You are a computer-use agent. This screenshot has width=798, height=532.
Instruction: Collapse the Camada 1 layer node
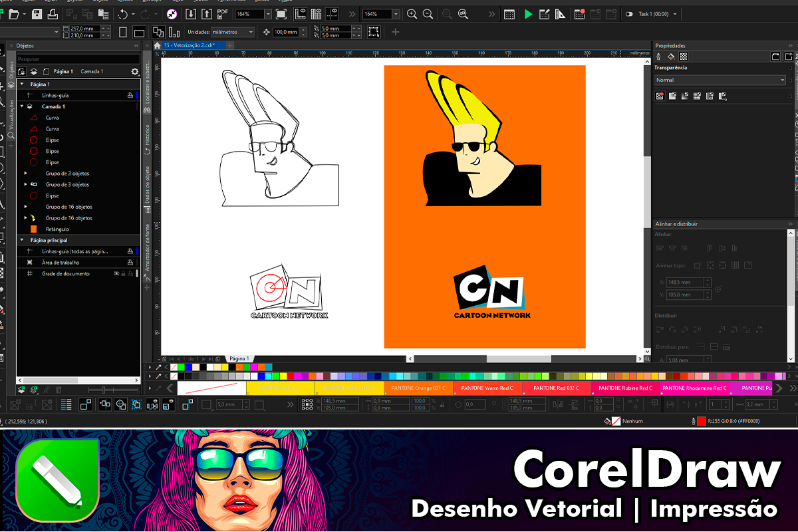click(x=21, y=106)
